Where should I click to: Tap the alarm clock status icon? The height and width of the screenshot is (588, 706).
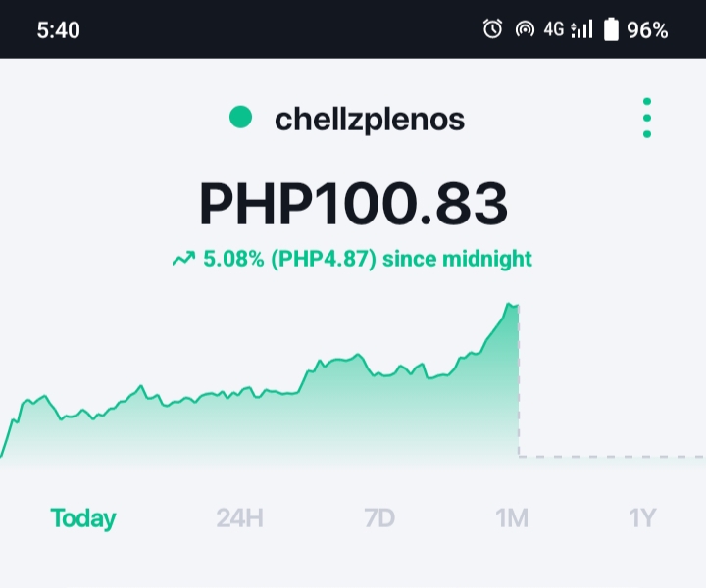(492, 29)
